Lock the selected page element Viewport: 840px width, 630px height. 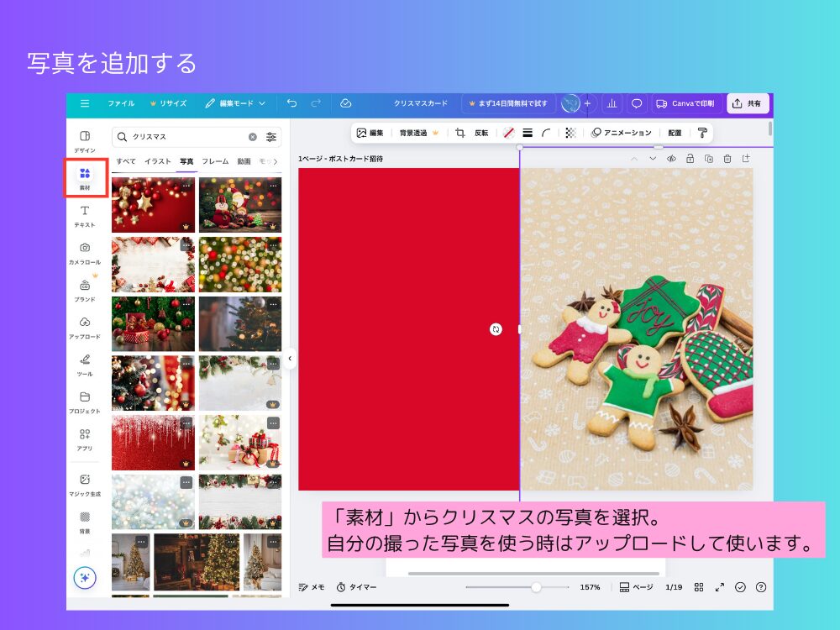[x=690, y=158]
